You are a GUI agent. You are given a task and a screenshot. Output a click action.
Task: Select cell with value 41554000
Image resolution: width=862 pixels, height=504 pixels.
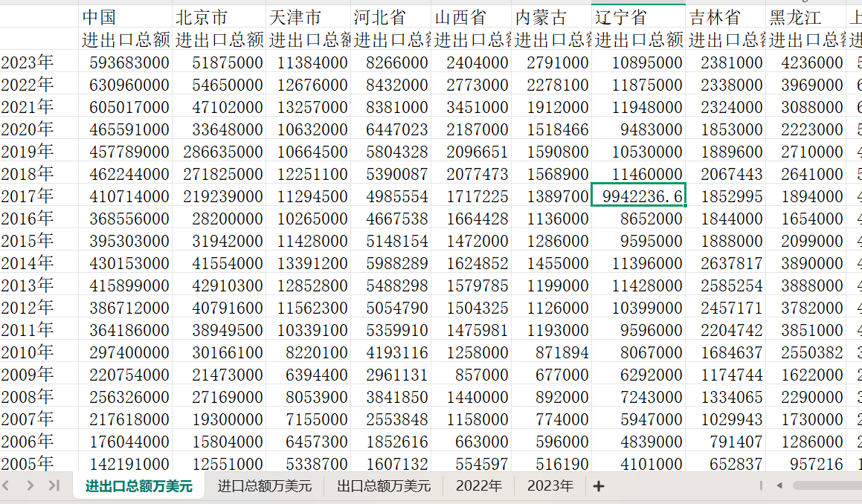(219, 263)
